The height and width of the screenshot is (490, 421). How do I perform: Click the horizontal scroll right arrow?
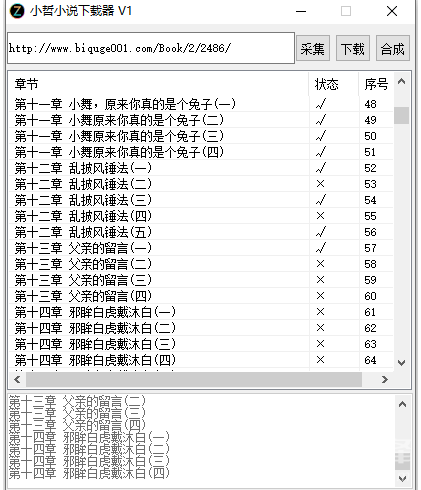(385, 379)
